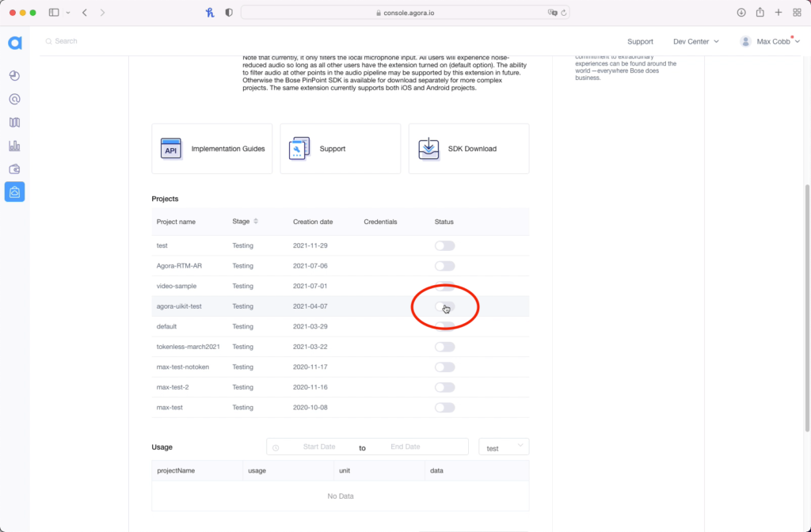
Task: Open the Support card
Action: coord(341,149)
